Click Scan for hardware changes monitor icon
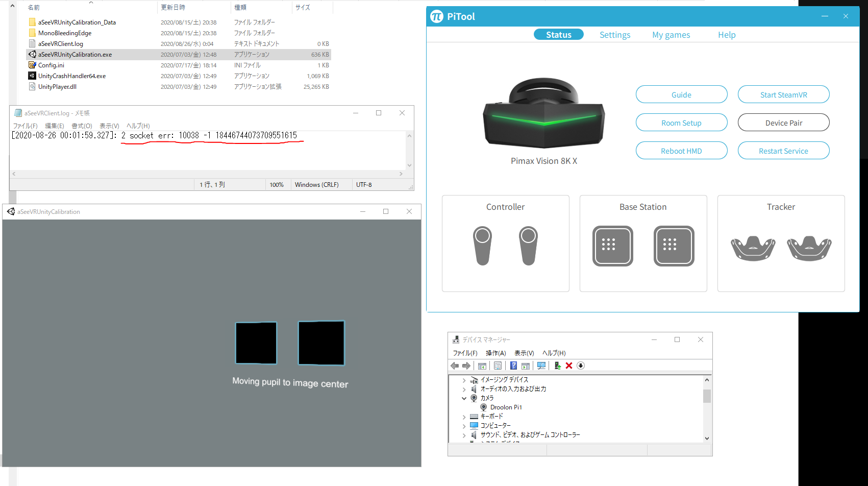Viewport: 868px width, 486px height. pos(541,366)
